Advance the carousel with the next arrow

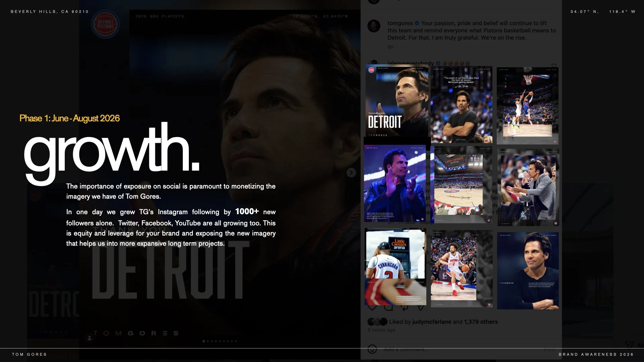(351, 173)
